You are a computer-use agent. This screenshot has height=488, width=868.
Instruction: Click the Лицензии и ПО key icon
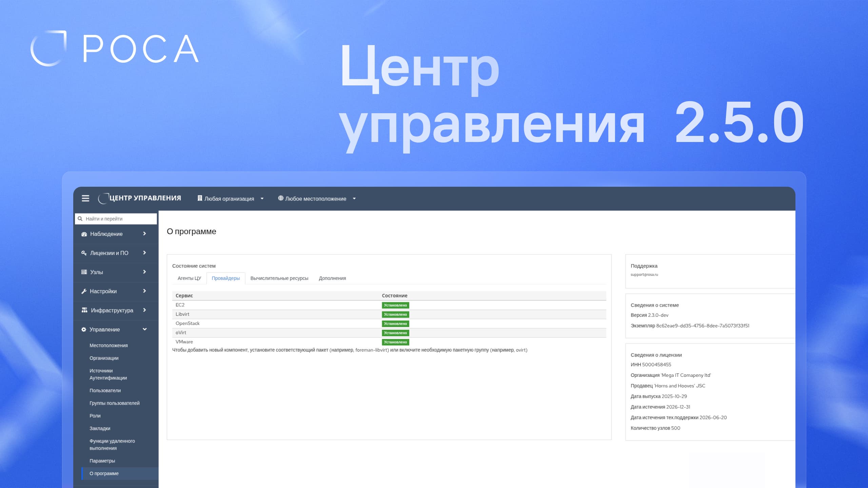84,253
